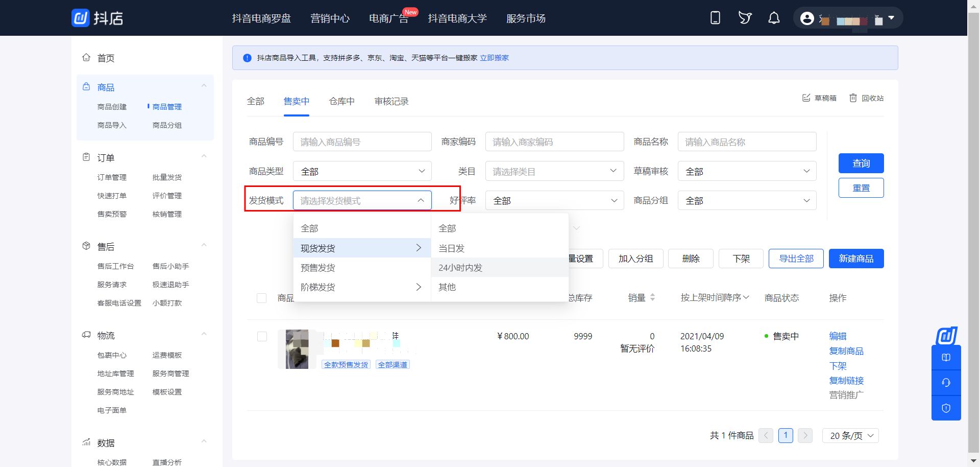Click 复制链接 in product row

pyautogui.click(x=846, y=381)
